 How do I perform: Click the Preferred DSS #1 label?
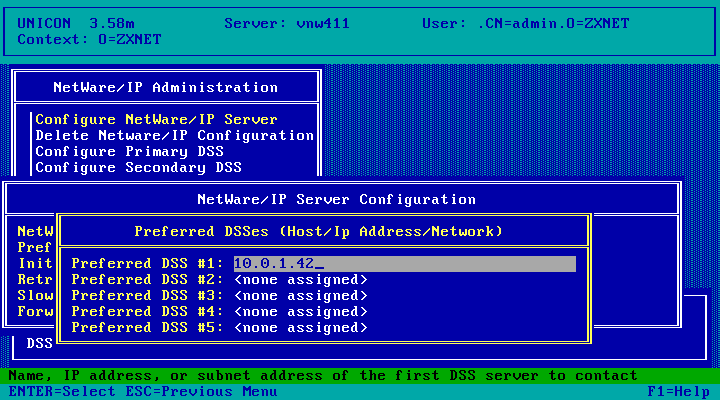tap(147, 264)
